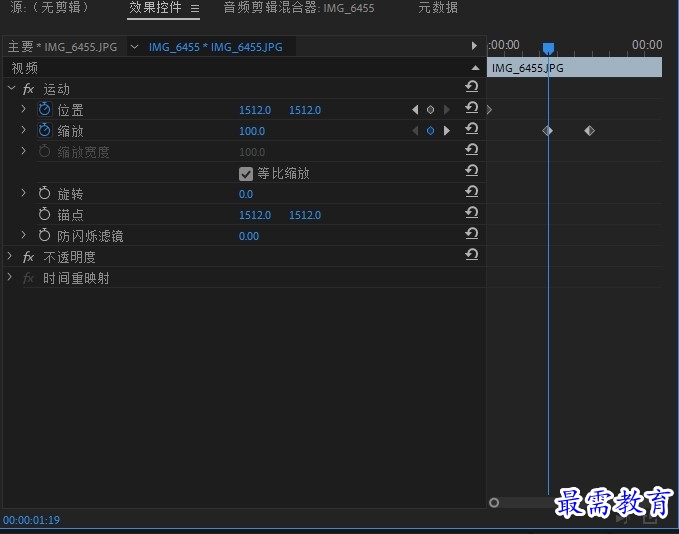This screenshot has width=679, height=534.
Task: Uncheck the 等比缩放 checkbox
Action: coord(246,174)
